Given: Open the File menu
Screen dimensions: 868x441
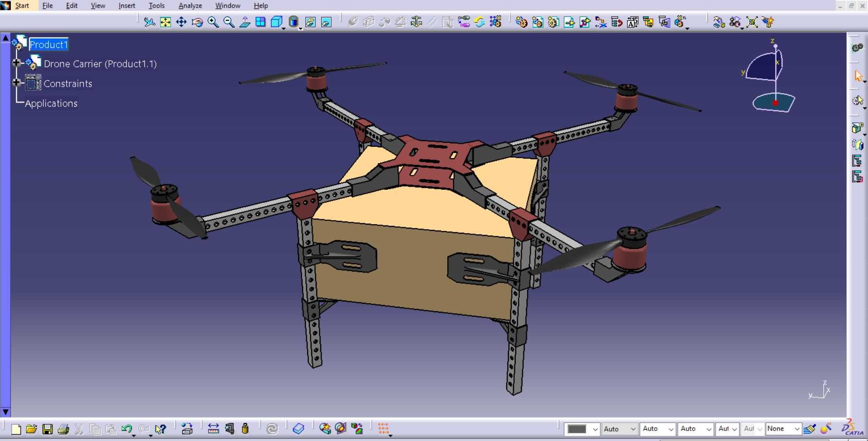Looking at the screenshot, I should coord(47,5).
